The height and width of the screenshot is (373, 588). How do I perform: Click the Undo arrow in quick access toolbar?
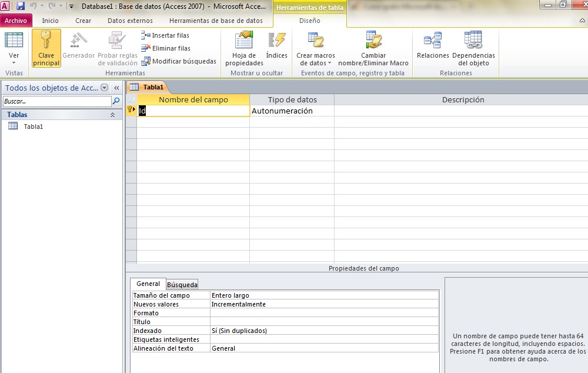pos(33,6)
